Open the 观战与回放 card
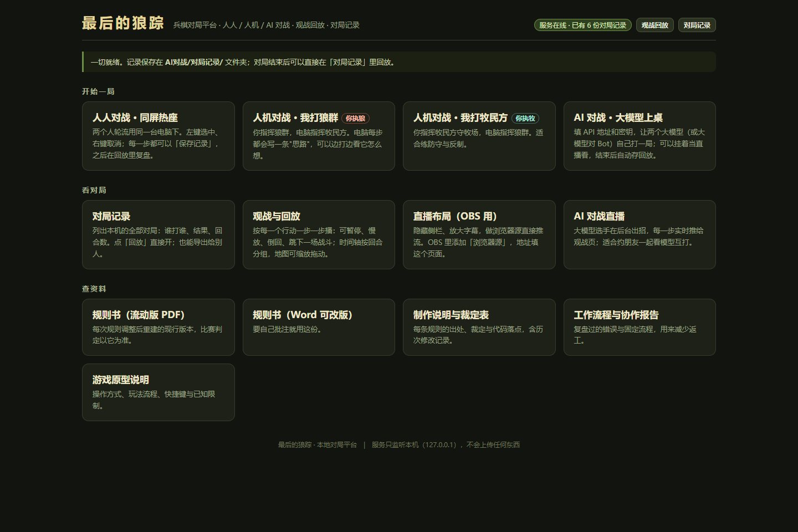This screenshot has height=532, width=798. (319, 234)
